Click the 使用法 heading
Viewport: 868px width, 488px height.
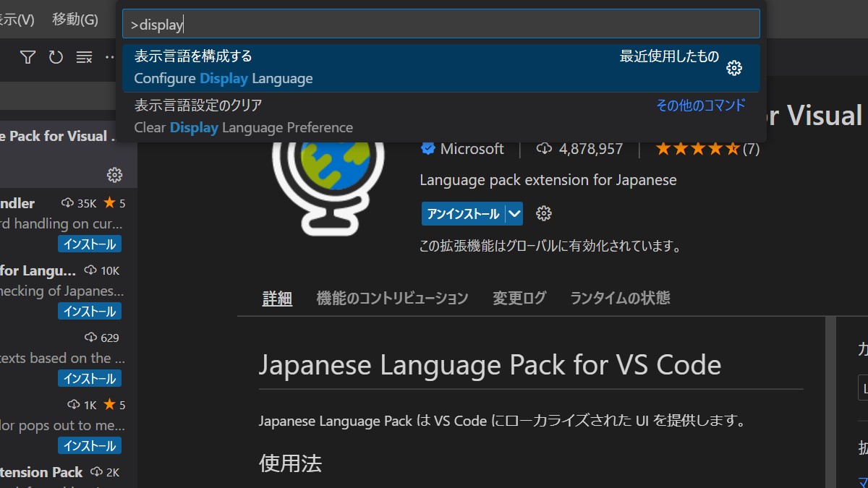[x=290, y=463]
